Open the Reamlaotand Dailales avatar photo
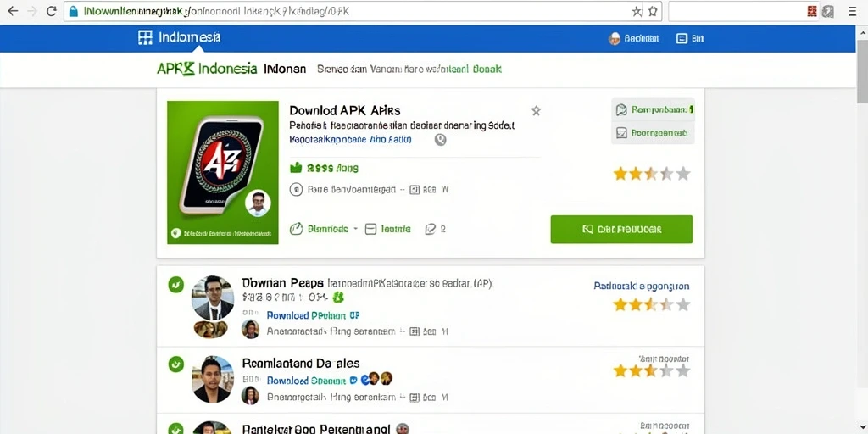The width and height of the screenshot is (868, 434). click(x=213, y=379)
